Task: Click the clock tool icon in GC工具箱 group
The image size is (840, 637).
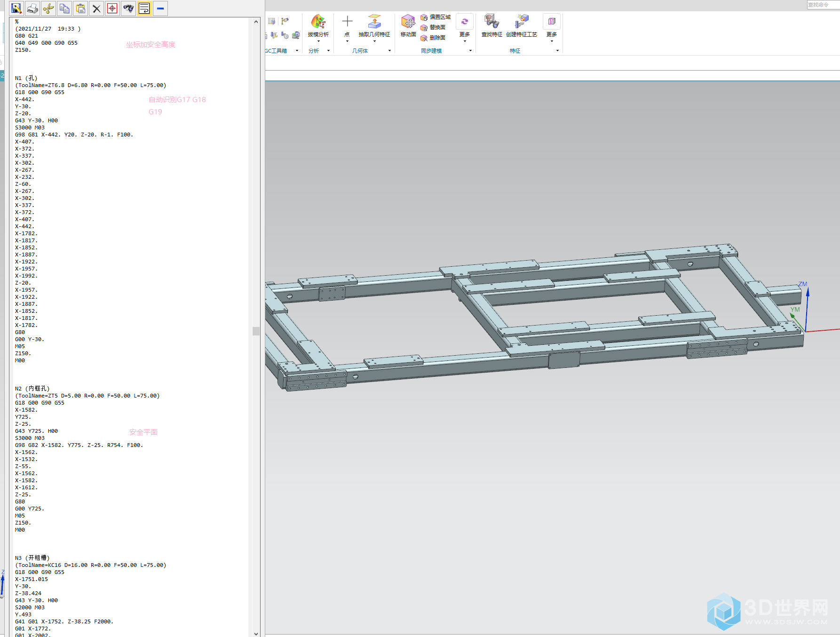Action: pyautogui.click(x=285, y=35)
